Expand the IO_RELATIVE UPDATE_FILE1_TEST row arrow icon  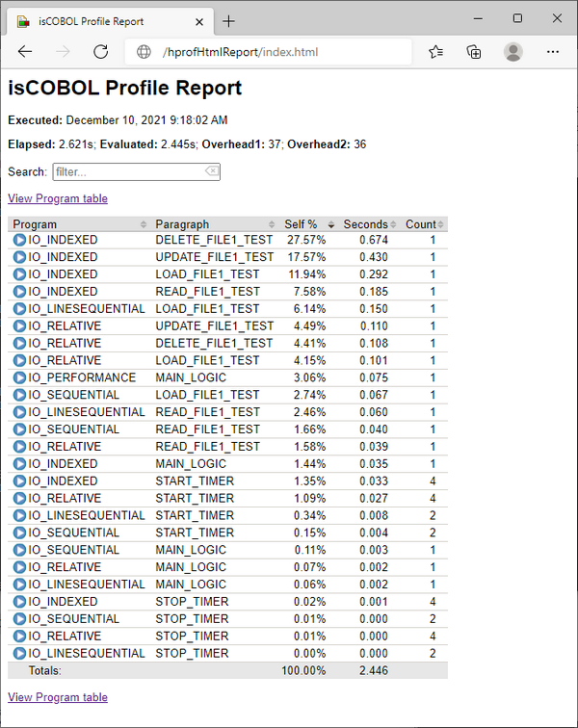[x=19, y=325]
